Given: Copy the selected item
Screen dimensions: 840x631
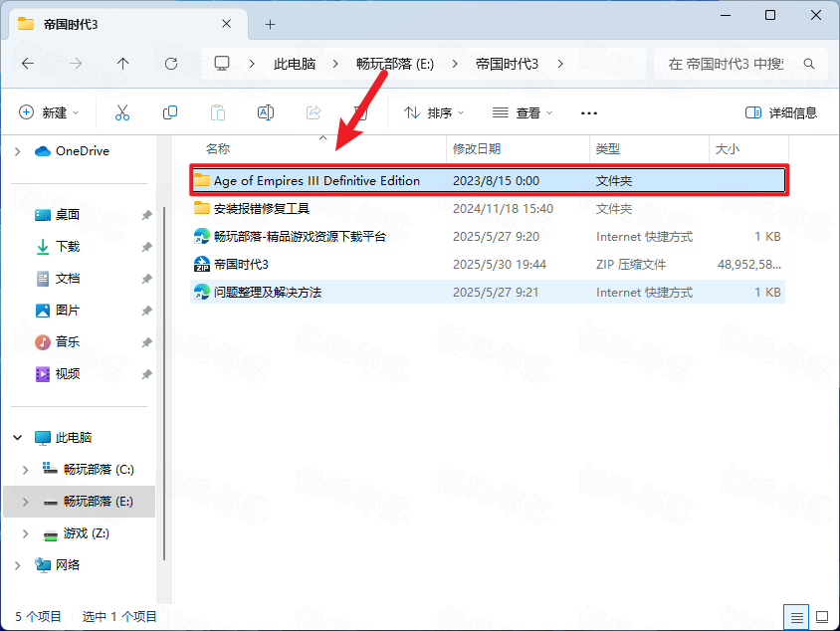Looking at the screenshot, I should (x=170, y=112).
